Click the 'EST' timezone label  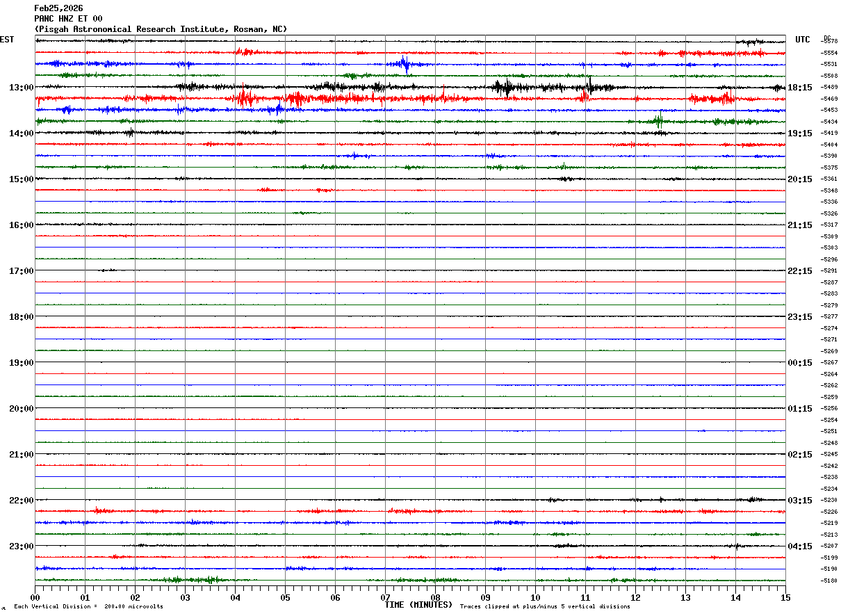coord(7,40)
